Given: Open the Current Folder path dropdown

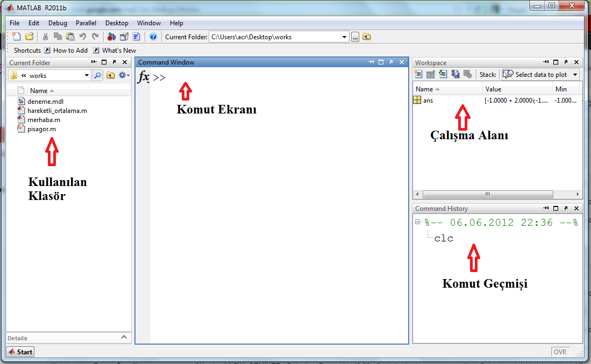Looking at the screenshot, I should coord(344,37).
